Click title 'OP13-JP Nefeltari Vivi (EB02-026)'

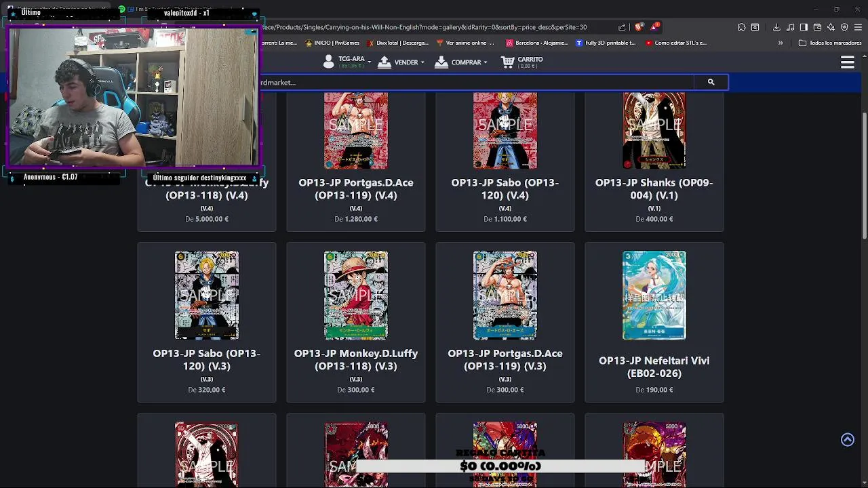point(654,367)
